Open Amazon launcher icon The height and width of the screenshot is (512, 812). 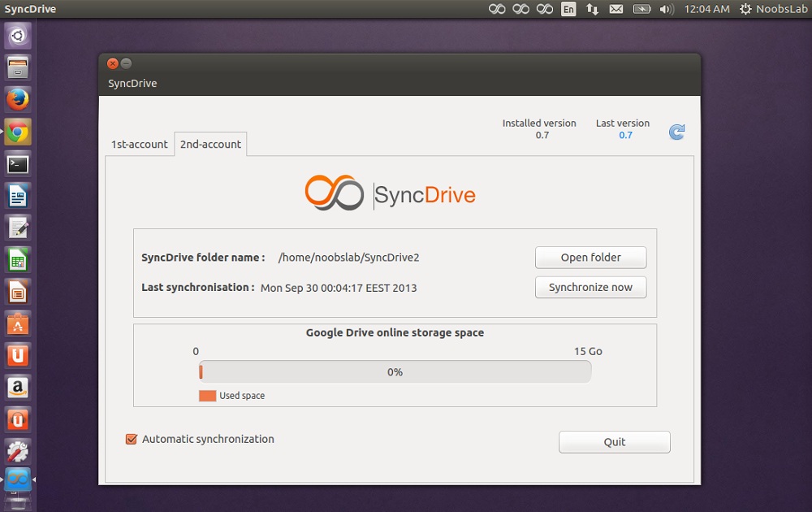click(x=18, y=388)
